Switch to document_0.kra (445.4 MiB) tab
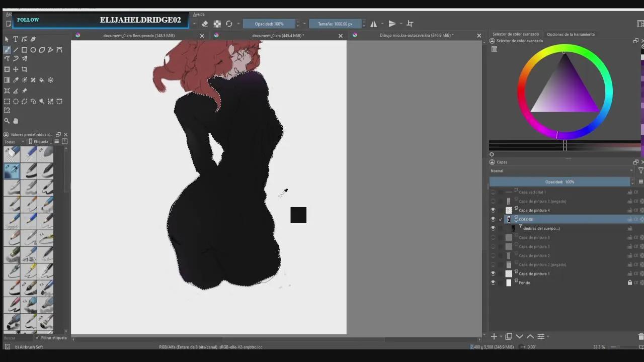The image size is (644, 362). pyautogui.click(x=278, y=36)
